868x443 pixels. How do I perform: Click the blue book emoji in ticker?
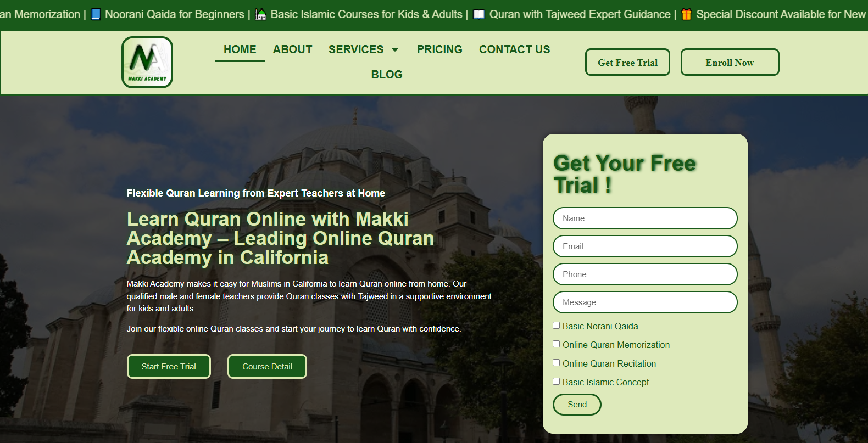96,14
